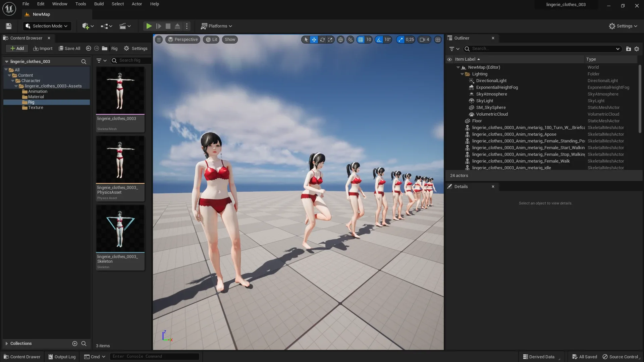The height and width of the screenshot is (362, 644).
Task: Select the Move translation tool
Action: [x=314, y=40]
